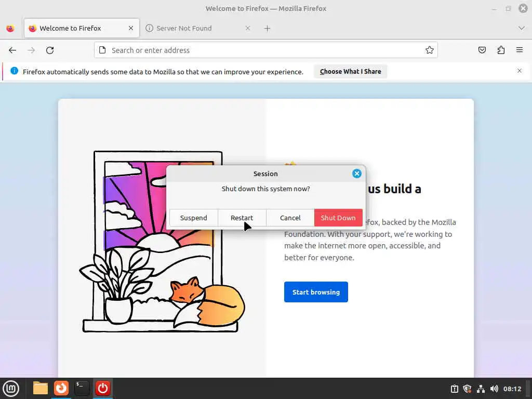532x399 pixels.
Task: Switch to the Server Not Found tab
Action: point(198,28)
